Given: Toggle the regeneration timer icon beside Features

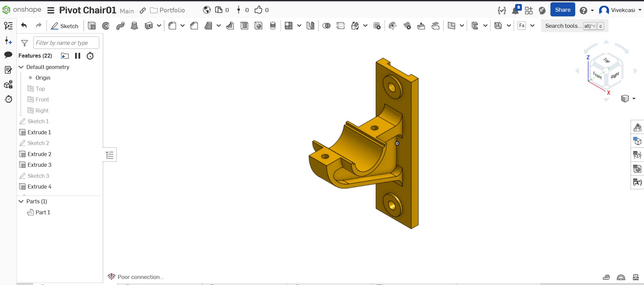Looking at the screenshot, I should 90,56.
